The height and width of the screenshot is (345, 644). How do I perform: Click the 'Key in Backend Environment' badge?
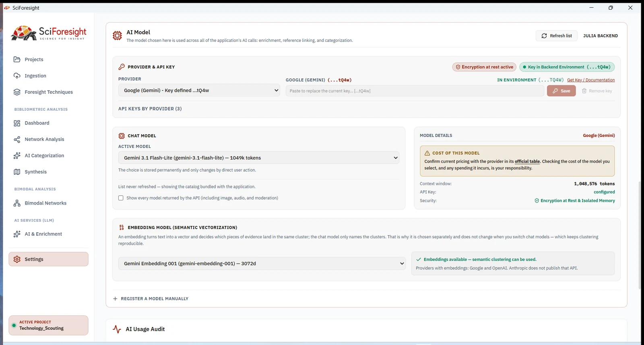567,67
